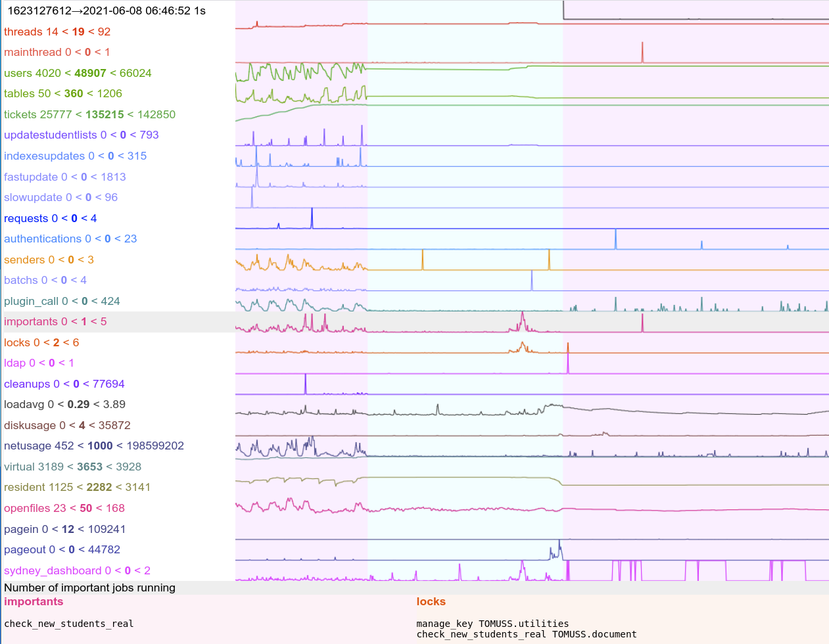Click the cleanups graph purple spike
The height and width of the screenshot is (644, 829).
(305, 383)
